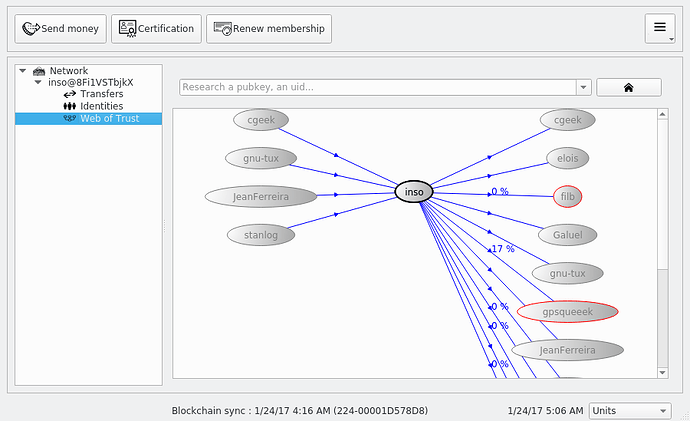Viewport: 690px width, 421px height.
Task: Collapse the Network tree node
Action: [x=23, y=70]
